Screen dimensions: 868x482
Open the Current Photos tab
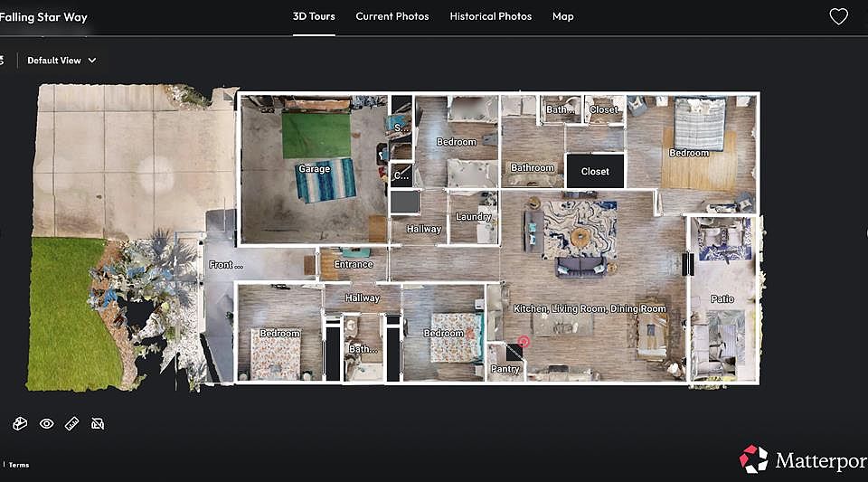392,16
